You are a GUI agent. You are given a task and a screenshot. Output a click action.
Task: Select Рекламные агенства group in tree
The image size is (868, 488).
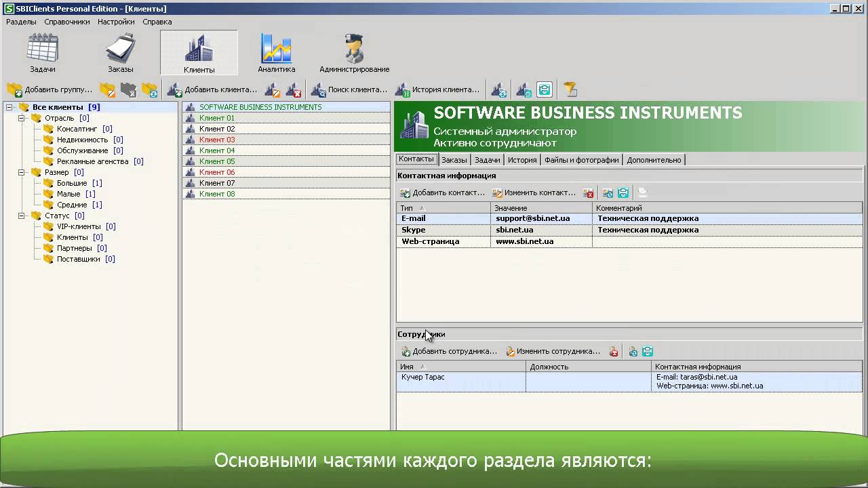coord(92,161)
